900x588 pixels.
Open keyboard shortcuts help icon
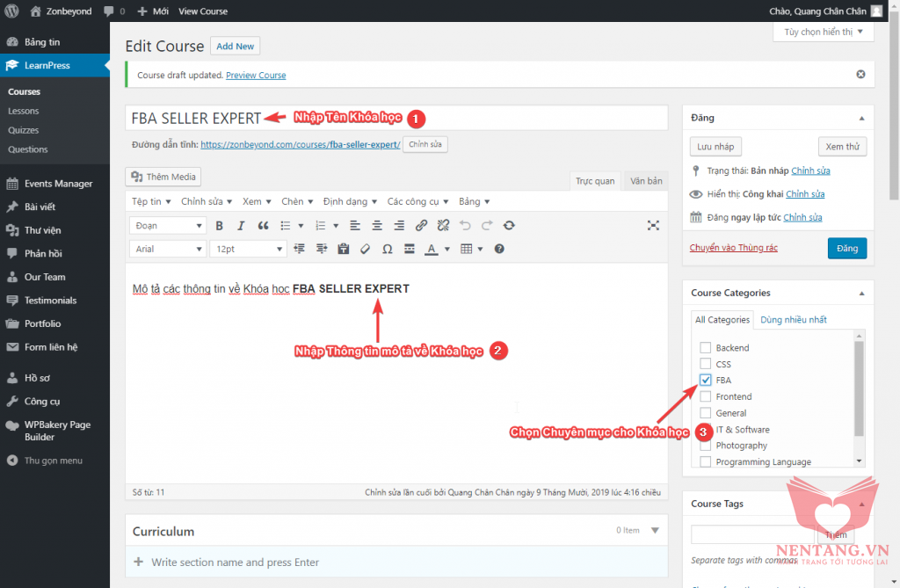499,249
